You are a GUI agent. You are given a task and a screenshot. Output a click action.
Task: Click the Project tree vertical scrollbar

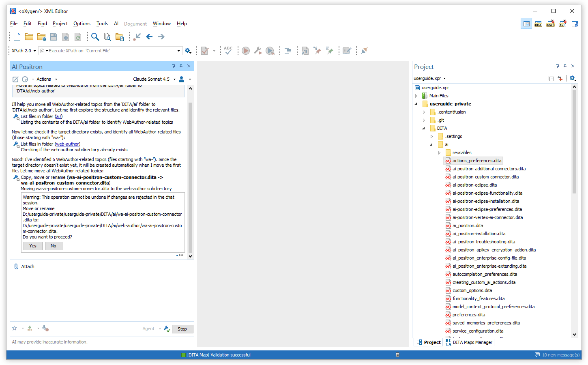click(x=574, y=142)
